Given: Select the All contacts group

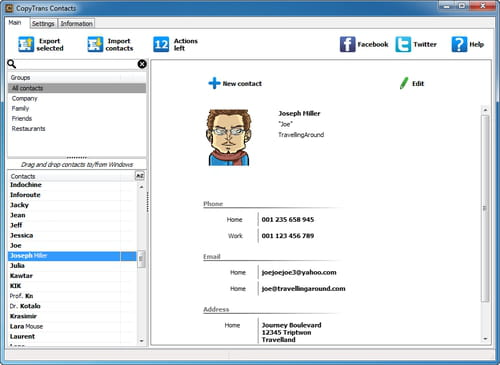Looking at the screenshot, I should (x=77, y=88).
